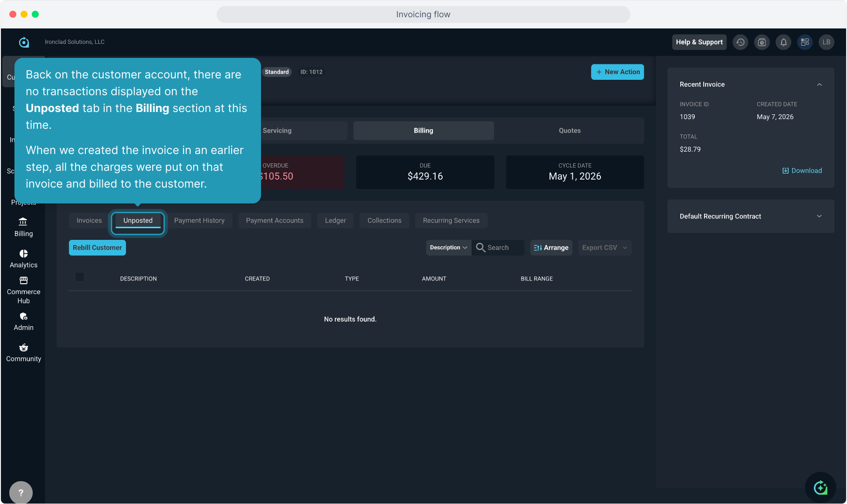Click the 'ID: 1012' text

(x=311, y=72)
